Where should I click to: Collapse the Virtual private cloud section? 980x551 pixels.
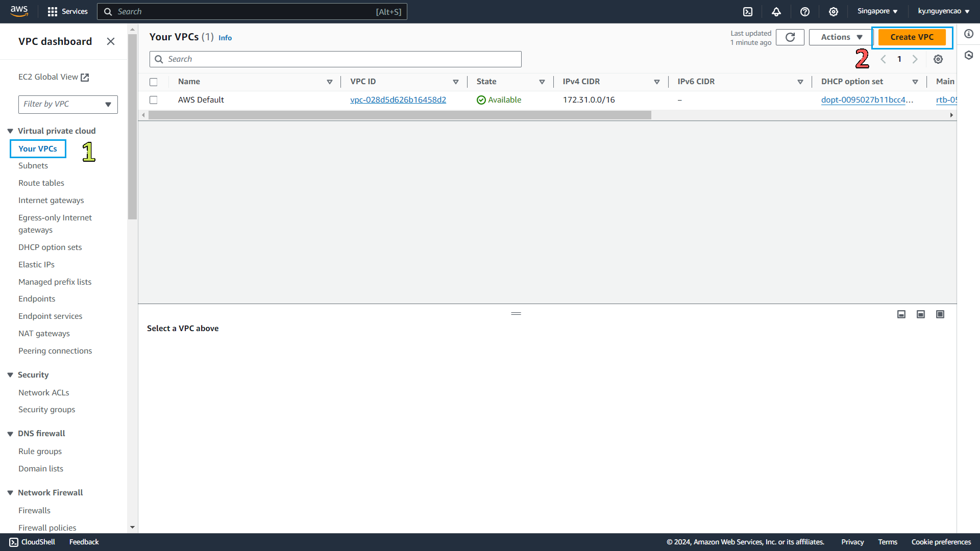pos(10,131)
